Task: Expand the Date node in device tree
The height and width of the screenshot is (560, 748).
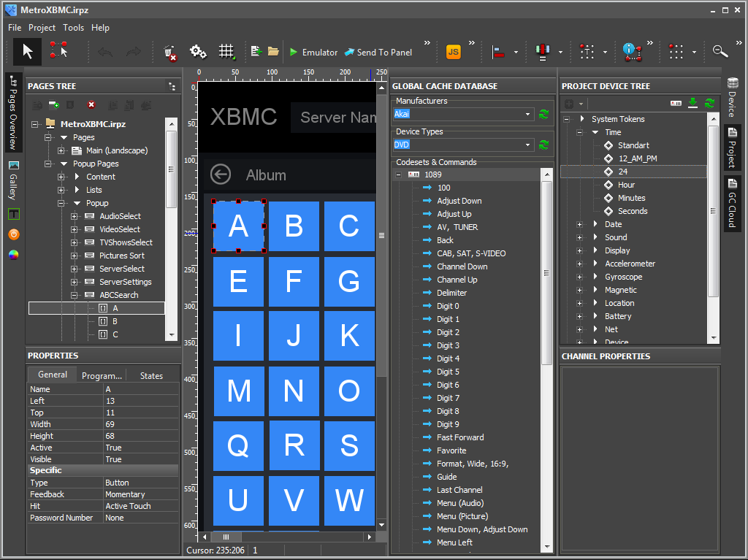Action: click(x=579, y=224)
